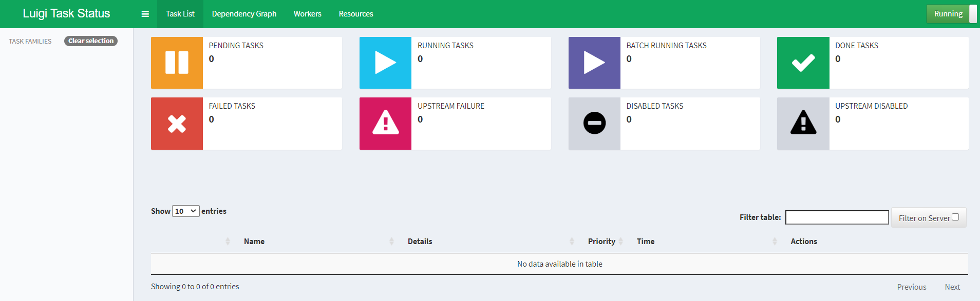Open the Resources tab
This screenshot has width=980, height=301.
(356, 14)
